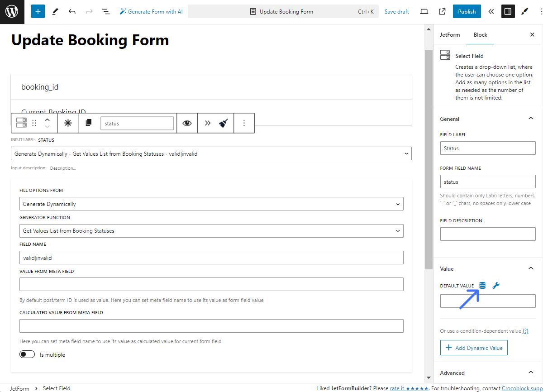Toggle the settings sidebar panel button

pos(508,12)
